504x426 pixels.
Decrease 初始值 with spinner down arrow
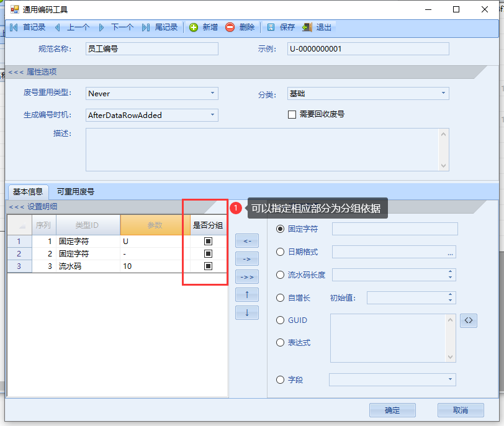click(451, 301)
